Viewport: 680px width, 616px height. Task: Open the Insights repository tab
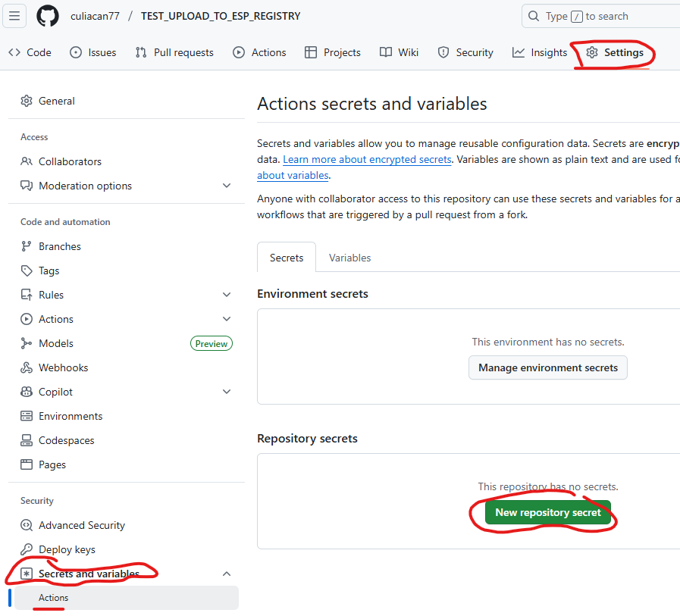pyautogui.click(x=540, y=52)
